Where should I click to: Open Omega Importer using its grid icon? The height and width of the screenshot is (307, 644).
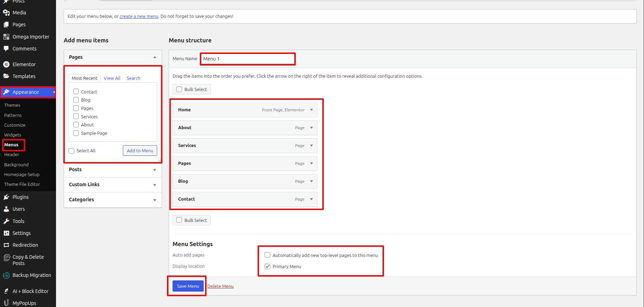(6, 37)
